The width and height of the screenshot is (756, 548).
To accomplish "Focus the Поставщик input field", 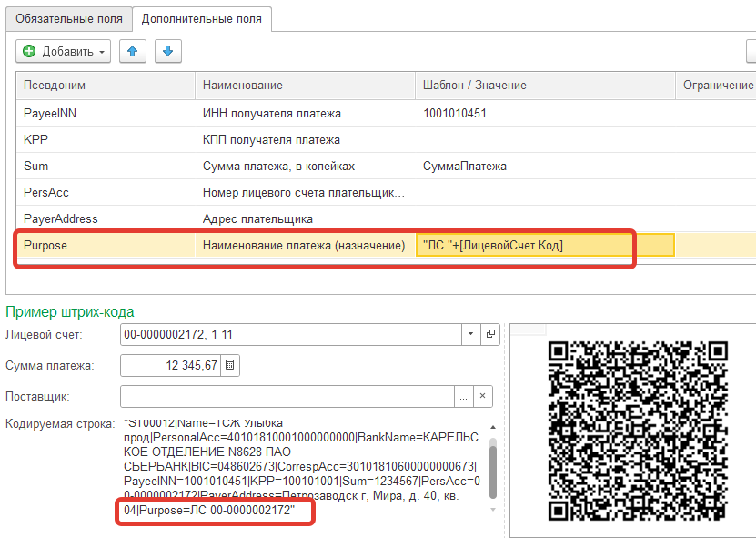I will pyautogui.click(x=287, y=397).
